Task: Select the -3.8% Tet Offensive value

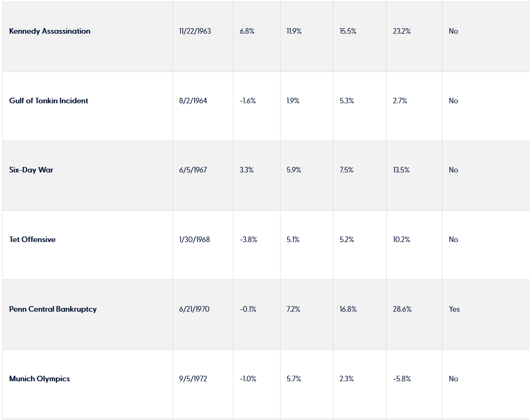Action: pos(248,240)
